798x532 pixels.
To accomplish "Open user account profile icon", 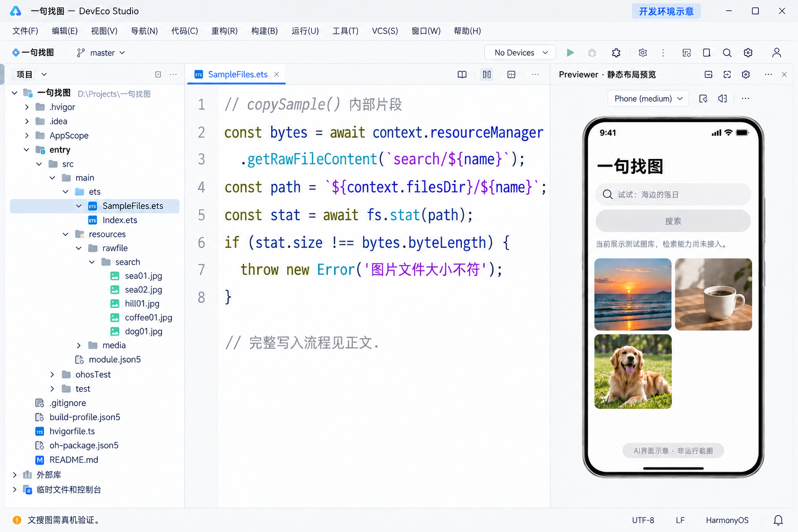I will 777,52.
